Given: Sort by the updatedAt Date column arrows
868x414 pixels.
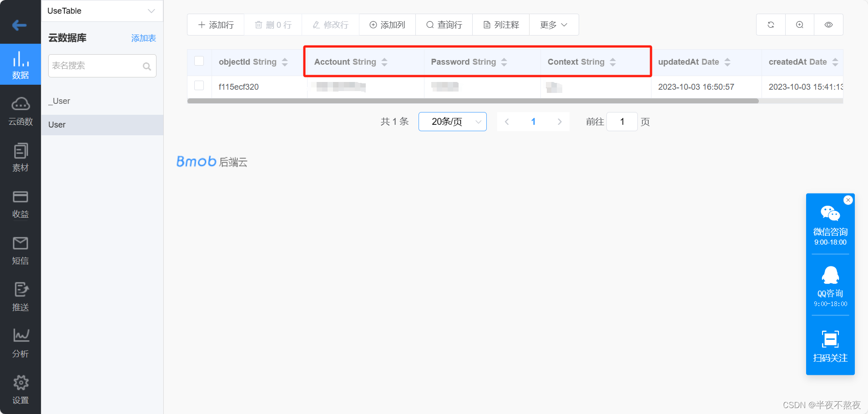Looking at the screenshot, I should tap(728, 61).
